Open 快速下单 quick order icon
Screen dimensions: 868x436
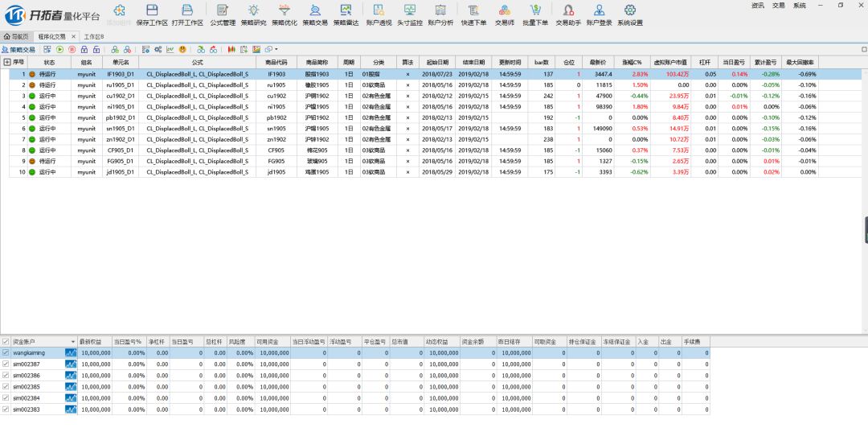[473, 10]
